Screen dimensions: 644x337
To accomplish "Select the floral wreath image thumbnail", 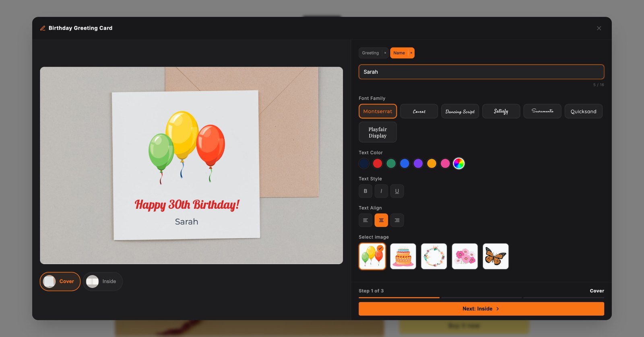I will coord(434,256).
